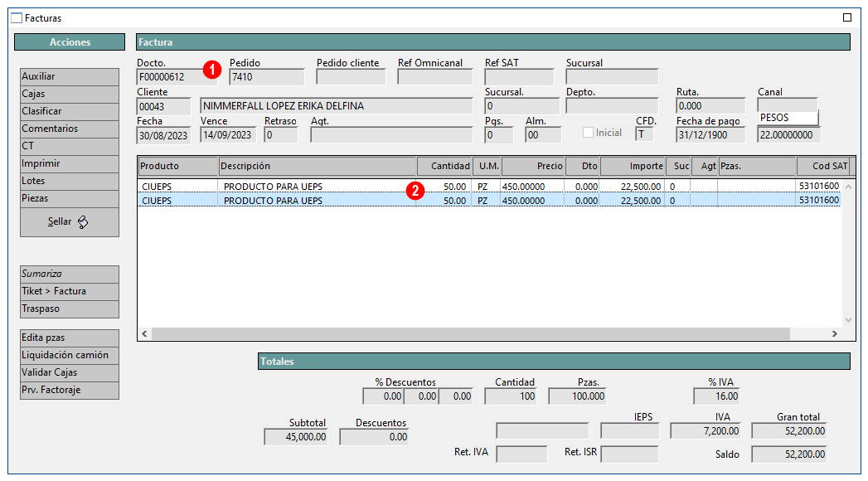Click the Alm. field 00
The width and height of the screenshot is (868, 481).
click(x=543, y=135)
